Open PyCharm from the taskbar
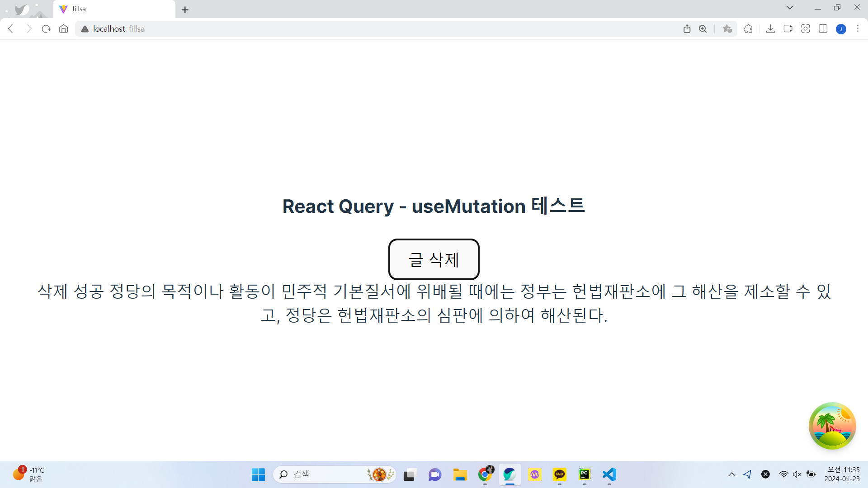This screenshot has height=488, width=868. (x=585, y=474)
